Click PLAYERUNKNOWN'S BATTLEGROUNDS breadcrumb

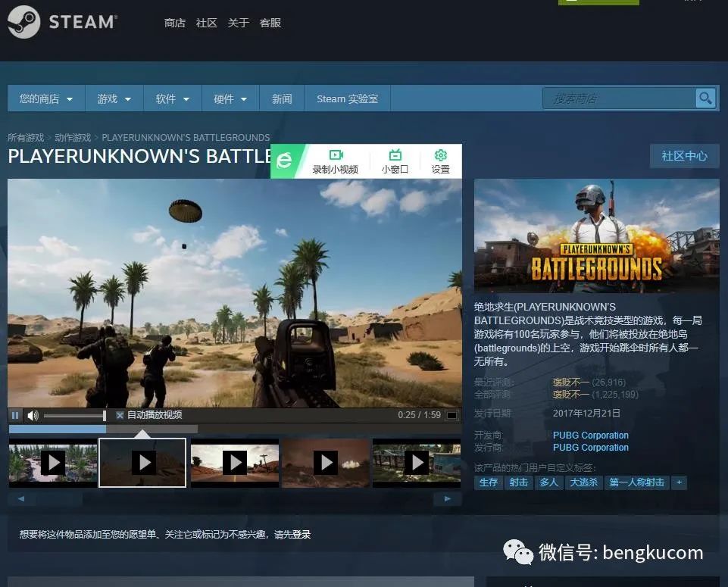point(186,137)
